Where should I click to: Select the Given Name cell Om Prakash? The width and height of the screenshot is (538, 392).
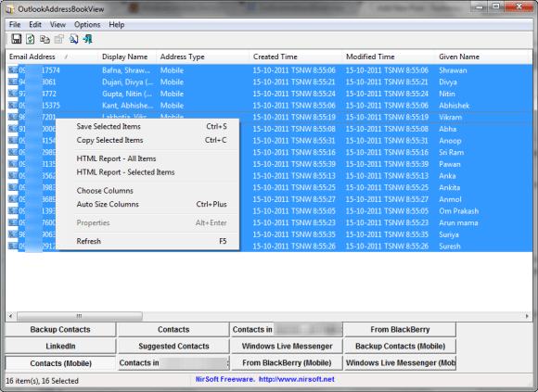(x=459, y=211)
